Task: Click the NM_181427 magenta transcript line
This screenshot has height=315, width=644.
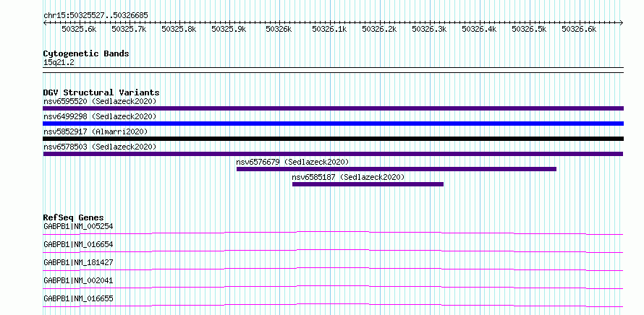Action: pyautogui.click(x=333, y=269)
